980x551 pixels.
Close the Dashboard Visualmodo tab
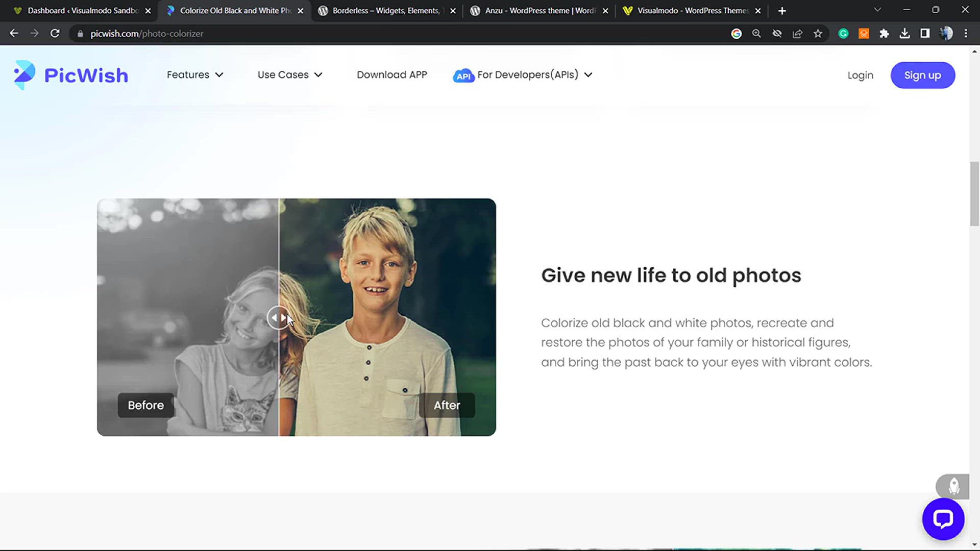148,11
